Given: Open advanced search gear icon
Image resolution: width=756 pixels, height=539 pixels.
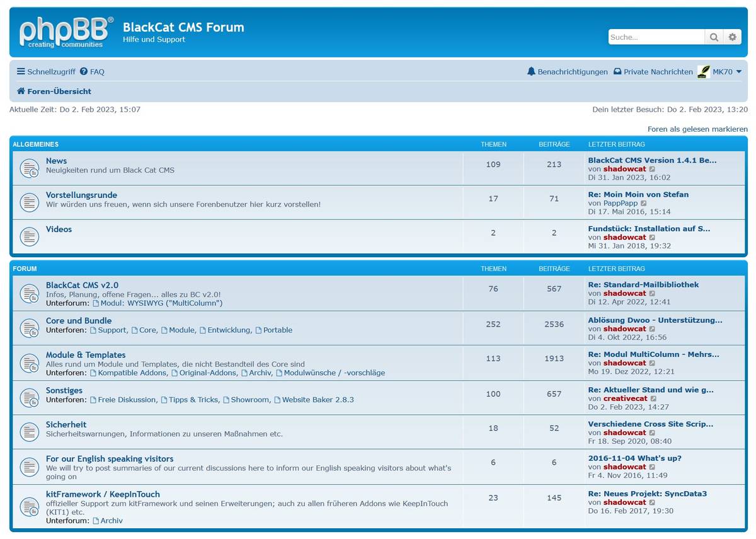Looking at the screenshot, I should click(732, 37).
